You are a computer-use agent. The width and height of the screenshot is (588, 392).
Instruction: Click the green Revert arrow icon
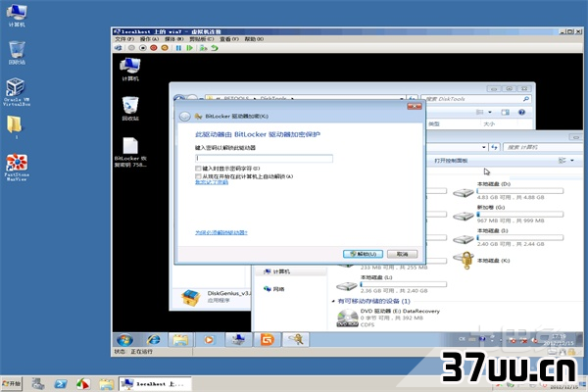(215, 48)
